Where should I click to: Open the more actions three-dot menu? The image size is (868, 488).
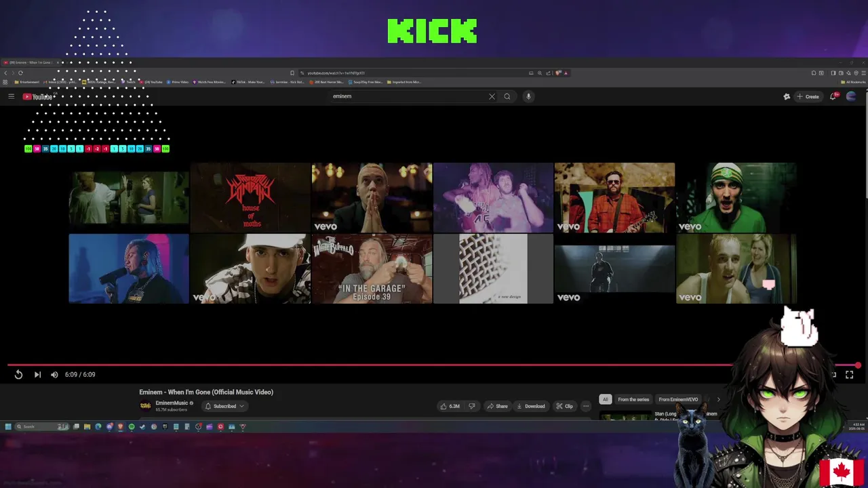tap(586, 406)
